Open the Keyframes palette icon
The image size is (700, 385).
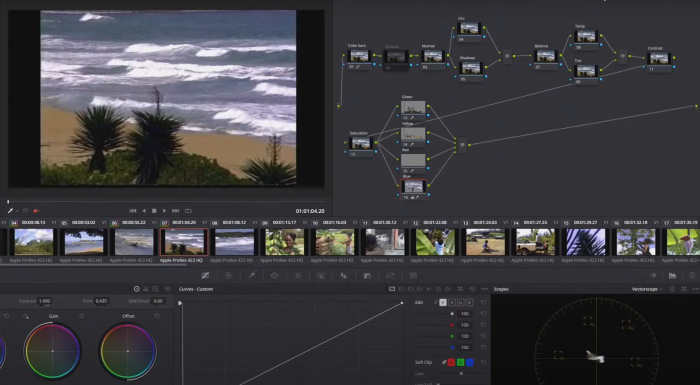coord(653,276)
